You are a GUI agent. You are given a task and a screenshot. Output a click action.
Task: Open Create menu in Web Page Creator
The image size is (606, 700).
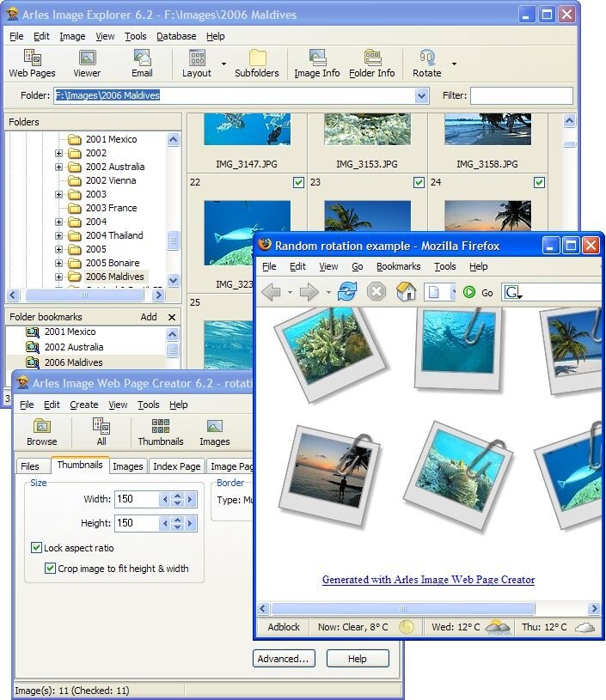(x=84, y=405)
